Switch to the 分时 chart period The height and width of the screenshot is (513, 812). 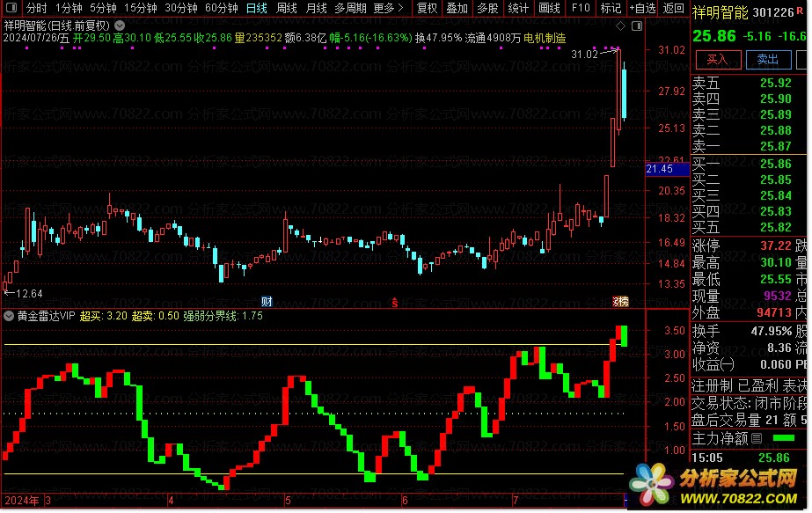pos(37,8)
